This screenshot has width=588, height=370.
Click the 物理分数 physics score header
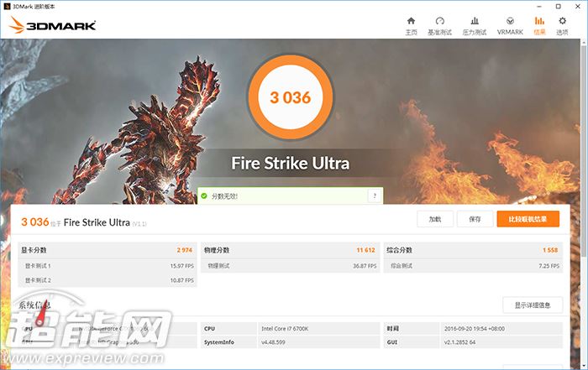(x=217, y=250)
